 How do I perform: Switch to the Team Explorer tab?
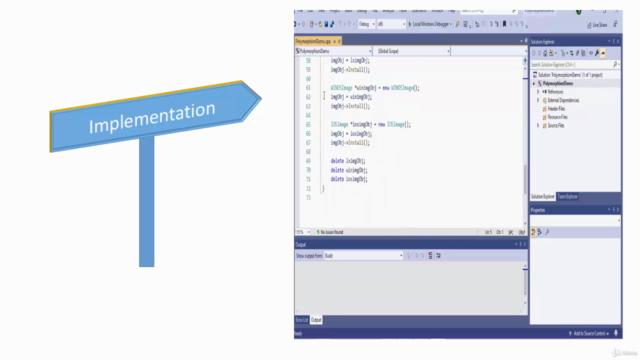coord(567,197)
